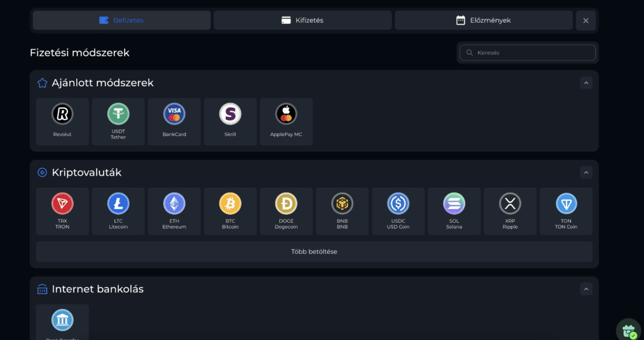
Task: Click the crypto icon beside Kriptovaluták
Action: coord(42,173)
